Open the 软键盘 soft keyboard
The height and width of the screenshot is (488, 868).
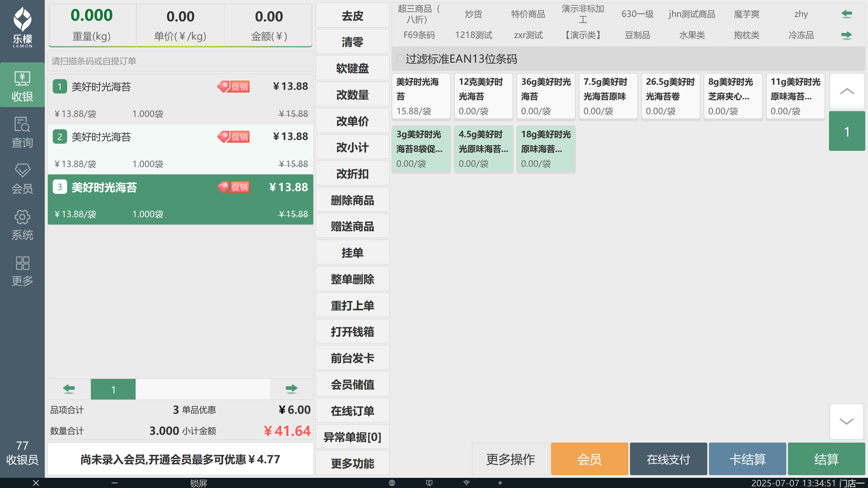point(353,68)
